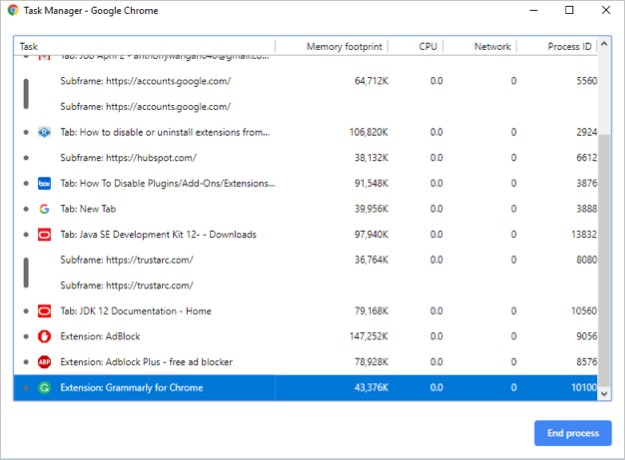Click the box icon for Disable Plugins tab

[44, 183]
